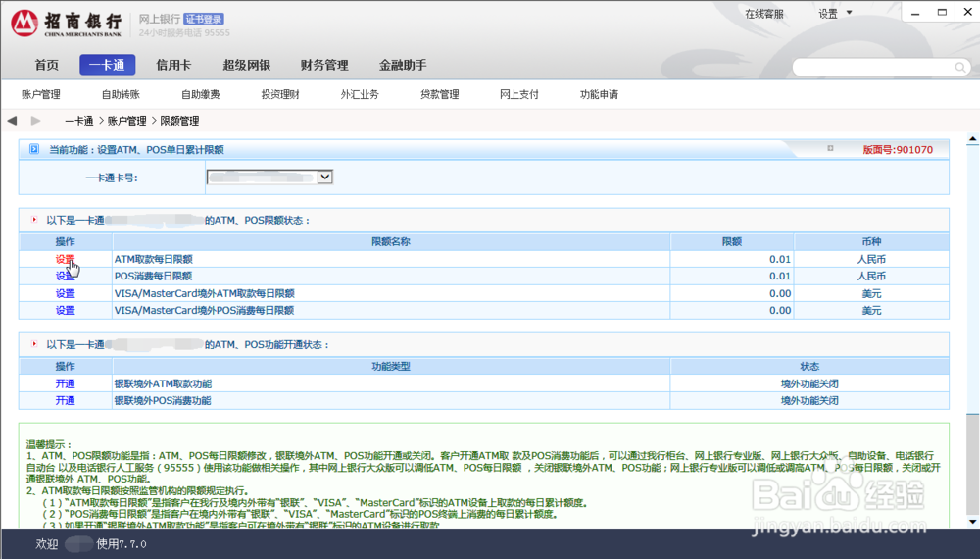Viewport: 980px width, 559px height.
Task: Click 开通 for 银联境外ATM取款功能
Action: pos(65,383)
